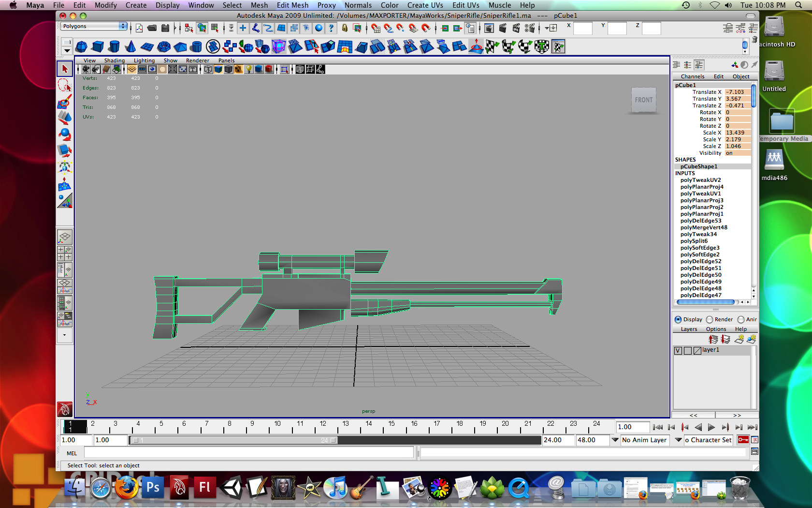The height and width of the screenshot is (508, 812).
Task: Create a polygon cone from the shelf
Action: coord(130,46)
